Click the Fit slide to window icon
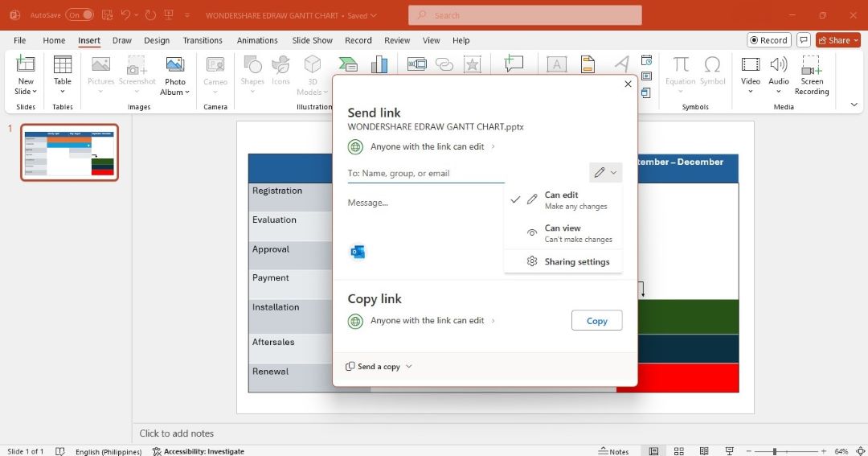The height and width of the screenshot is (456, 868). (861, 451)
